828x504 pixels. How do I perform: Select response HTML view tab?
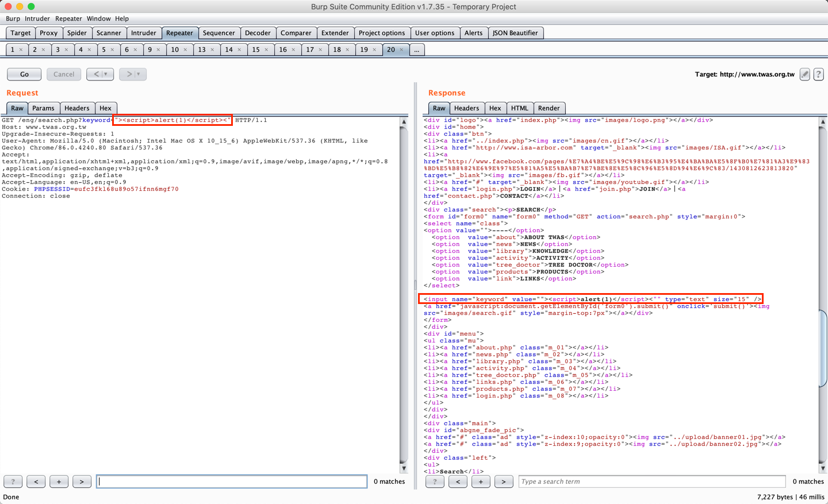click(x=520, y=108)
